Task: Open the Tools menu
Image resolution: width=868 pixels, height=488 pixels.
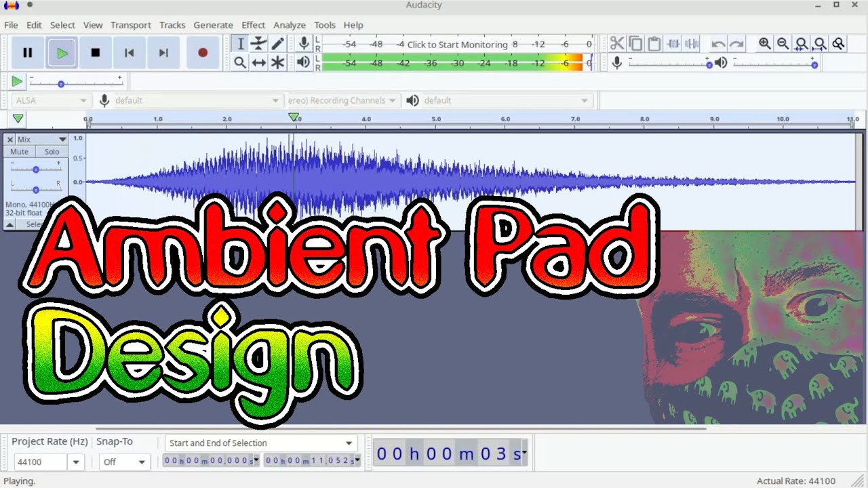Action: coord(325,24)
